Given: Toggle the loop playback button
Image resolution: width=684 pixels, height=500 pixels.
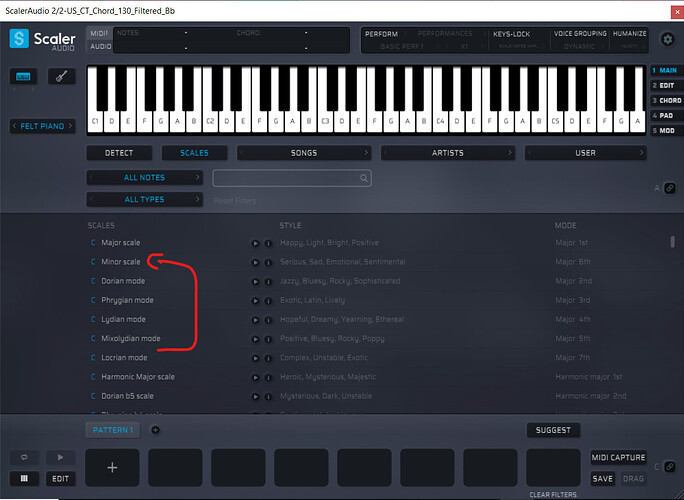Looking at the screenshot, I should 24,457.
